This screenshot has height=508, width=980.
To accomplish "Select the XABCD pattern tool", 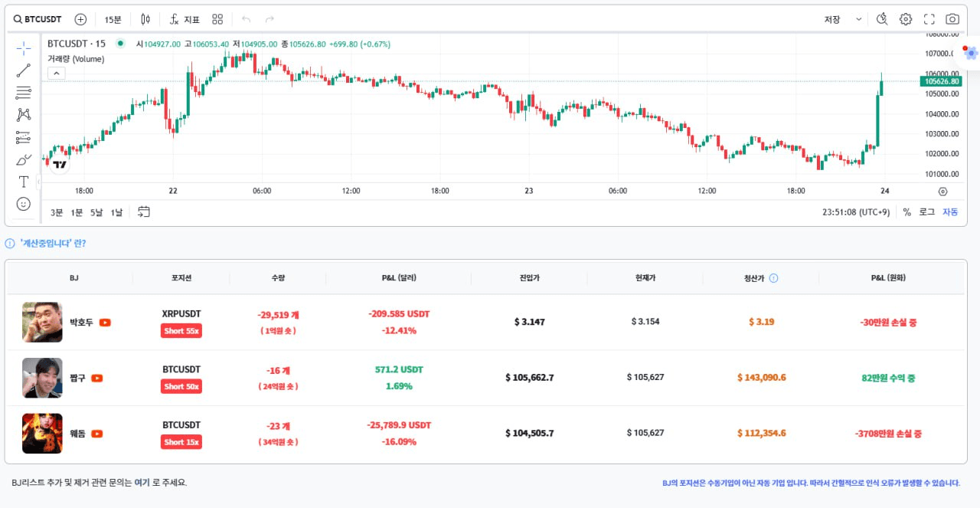I will [x=24, y=115].
